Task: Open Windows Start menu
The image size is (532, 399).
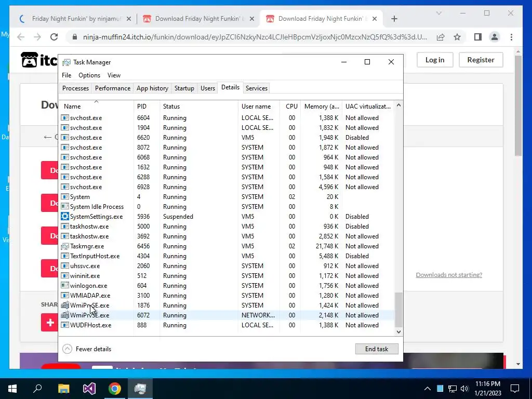Action: (12, 389)
